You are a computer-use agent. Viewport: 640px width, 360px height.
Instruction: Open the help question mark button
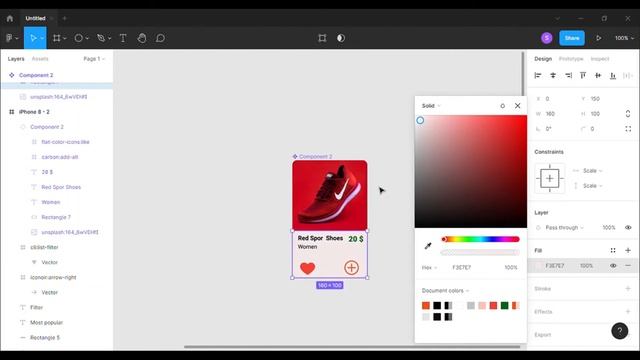coord(620,331)
